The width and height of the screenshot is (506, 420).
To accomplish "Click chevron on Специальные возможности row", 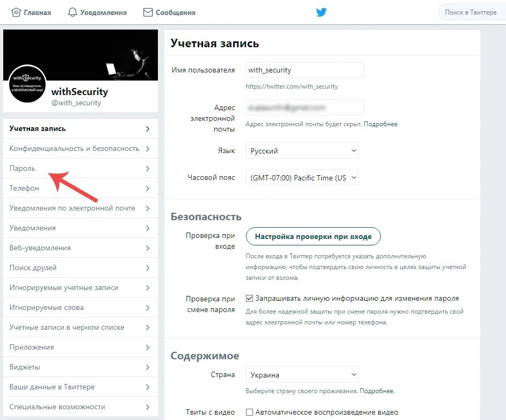I will (x=148, y=407).
